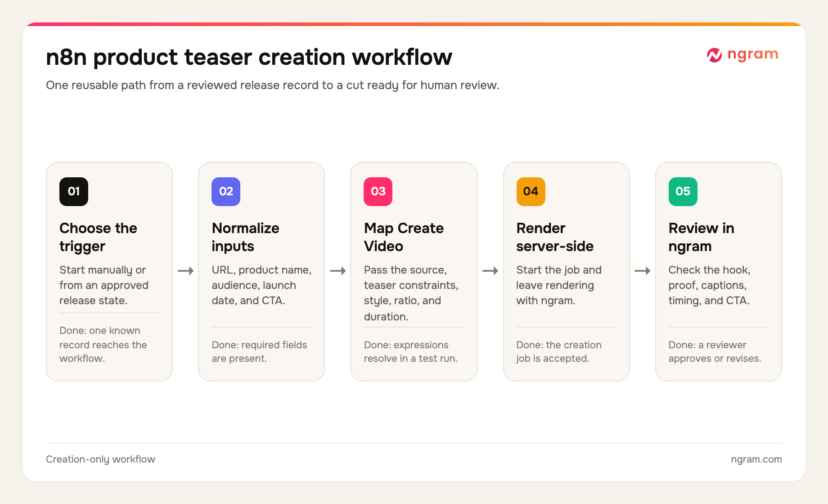Image resolution: width=828 pixels, height=504 pixels.
Task: Click the 03 step badge
Action: click(x=378, y=192)
